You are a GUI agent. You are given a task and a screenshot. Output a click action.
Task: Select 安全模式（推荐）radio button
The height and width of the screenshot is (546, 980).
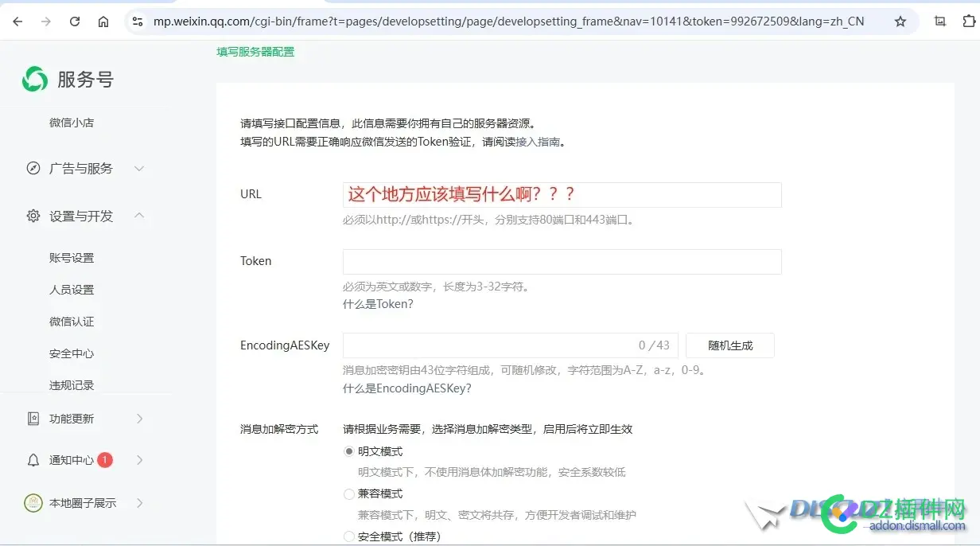[x=348, y=536]
